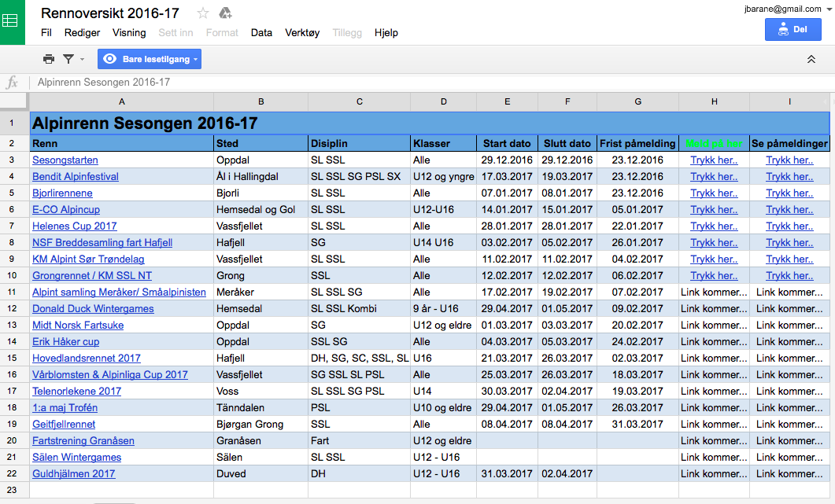Viewport: 835px width, 504px height.
Task: Star the Rennoversikt 2016-17 document
Action: pyautogui.click(x=203, y=13)
